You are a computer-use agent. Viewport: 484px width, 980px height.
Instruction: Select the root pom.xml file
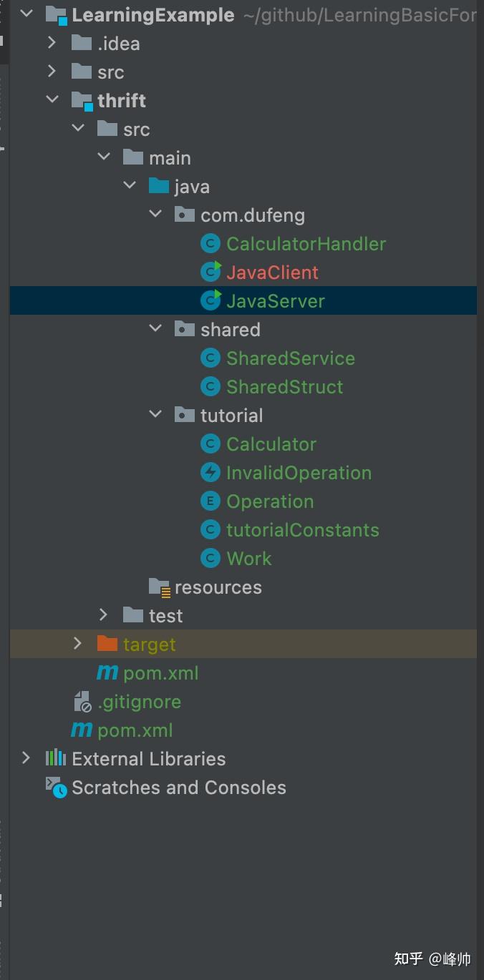(135, 730)
